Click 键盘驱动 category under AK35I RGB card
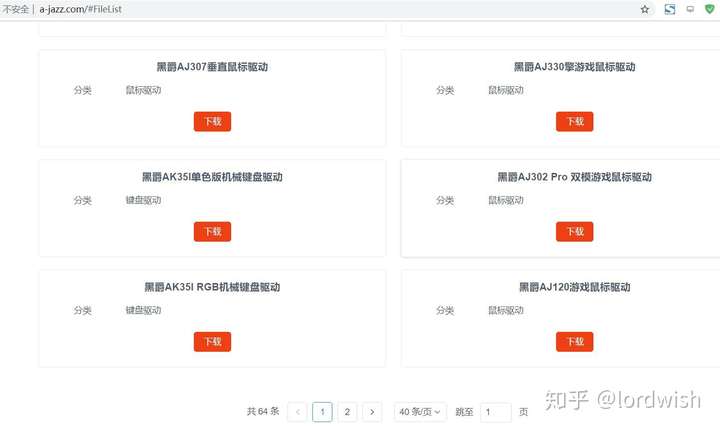Viewport: 720px width, 429px height. coord(143,310)
